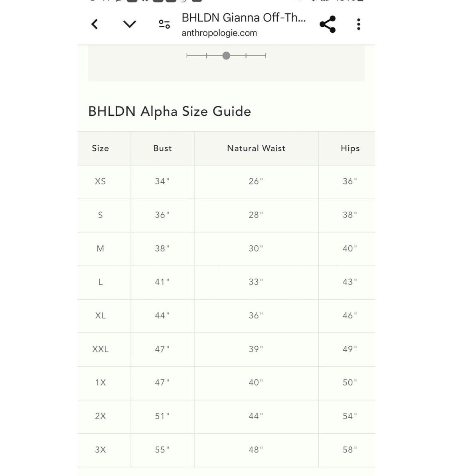Open the three-dot overflow menu

(359, 24)
